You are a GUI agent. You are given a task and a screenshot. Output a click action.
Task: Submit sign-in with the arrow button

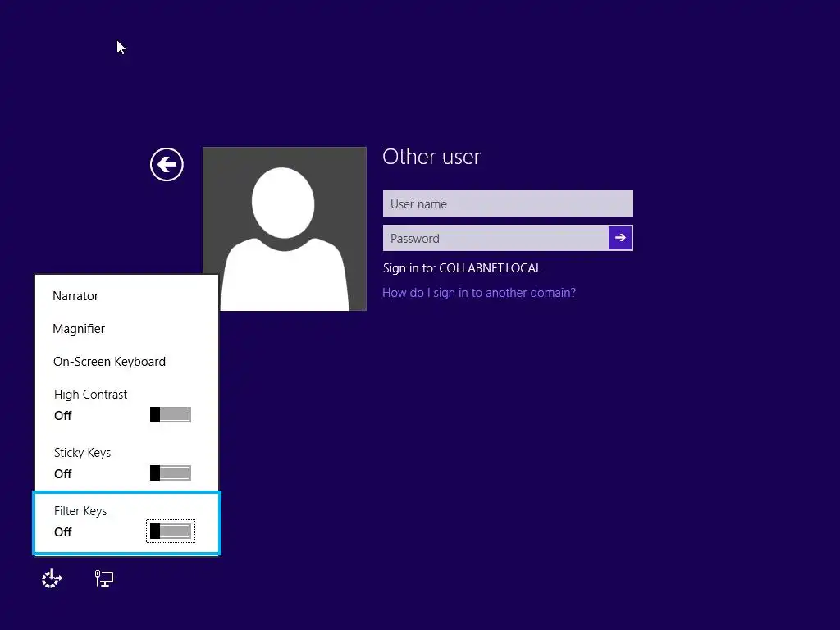(620, 238)
